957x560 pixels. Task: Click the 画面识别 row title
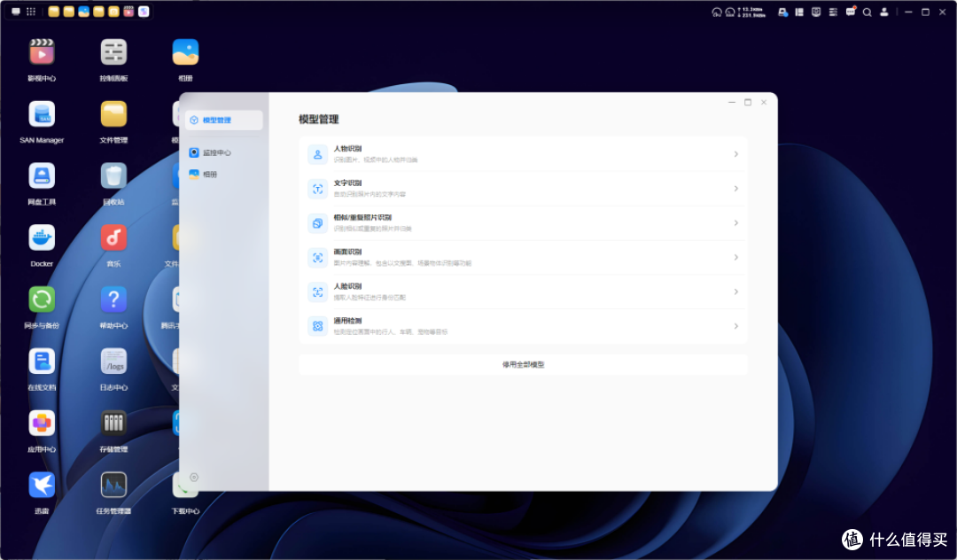[347, 252]
